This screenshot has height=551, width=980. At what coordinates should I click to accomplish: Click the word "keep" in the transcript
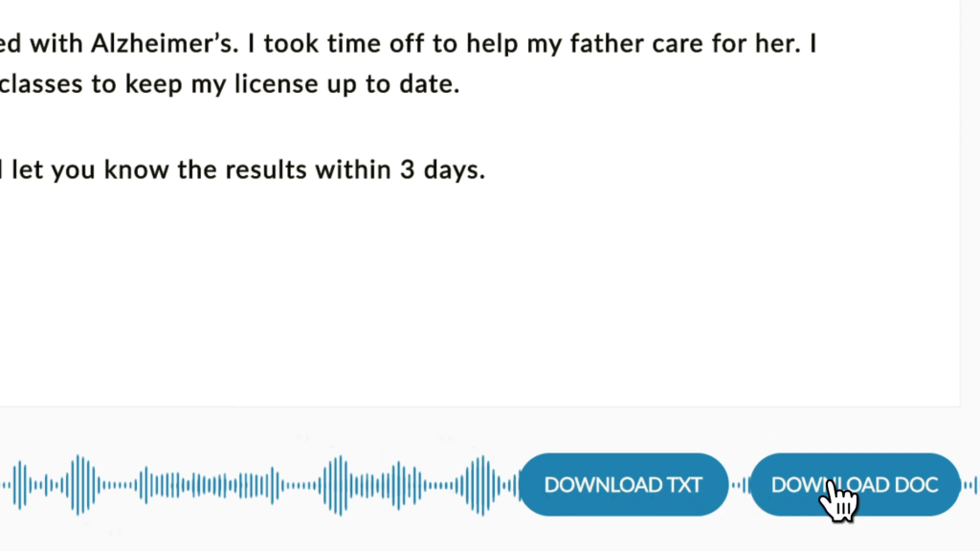(x=153, y=84)
